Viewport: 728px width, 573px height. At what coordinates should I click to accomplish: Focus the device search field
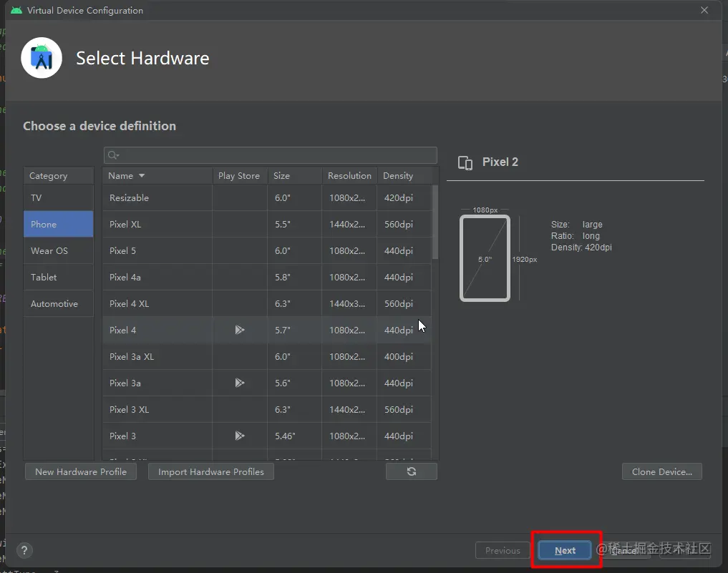(276, 155)
